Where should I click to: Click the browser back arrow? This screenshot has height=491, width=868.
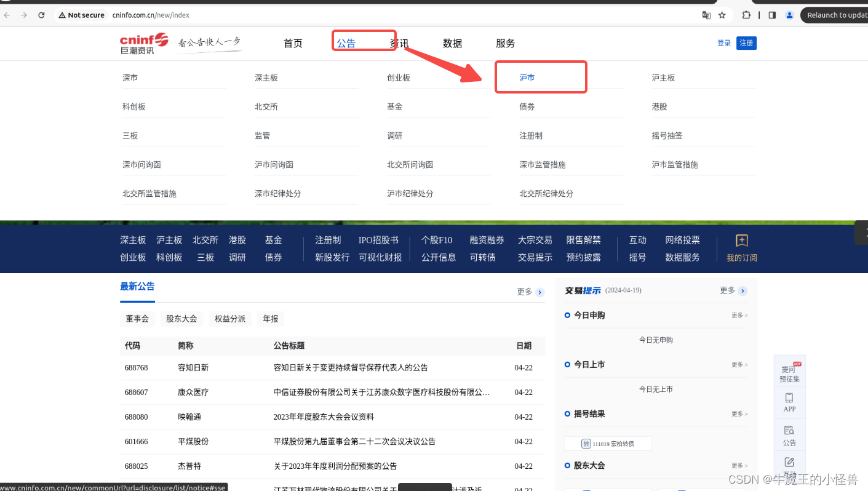click(x=7, y=15)
